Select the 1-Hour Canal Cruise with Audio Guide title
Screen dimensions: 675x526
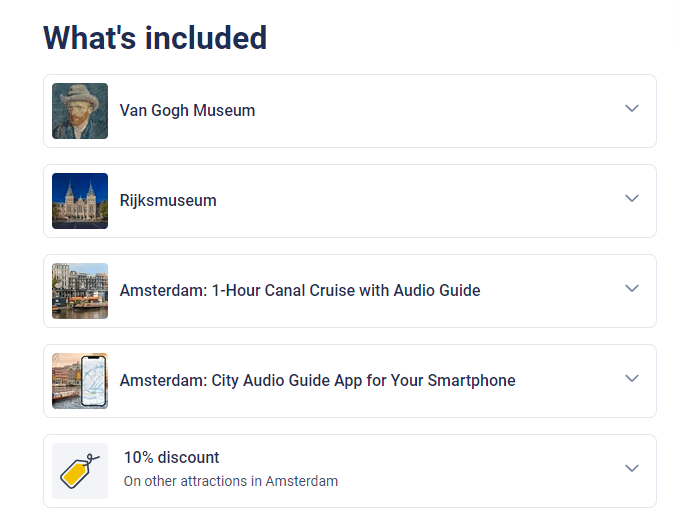pyautogui.click(x=300, y=291)
